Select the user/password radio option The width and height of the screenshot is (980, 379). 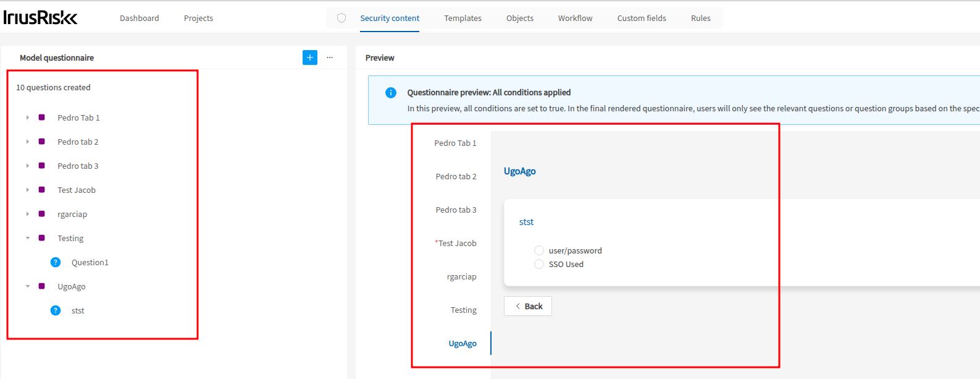539,250
